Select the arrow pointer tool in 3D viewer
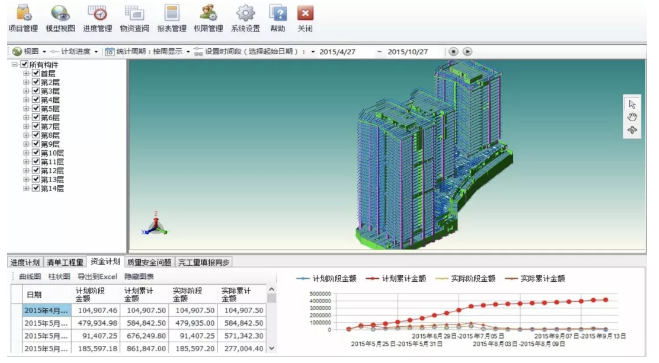 point(632,104)
